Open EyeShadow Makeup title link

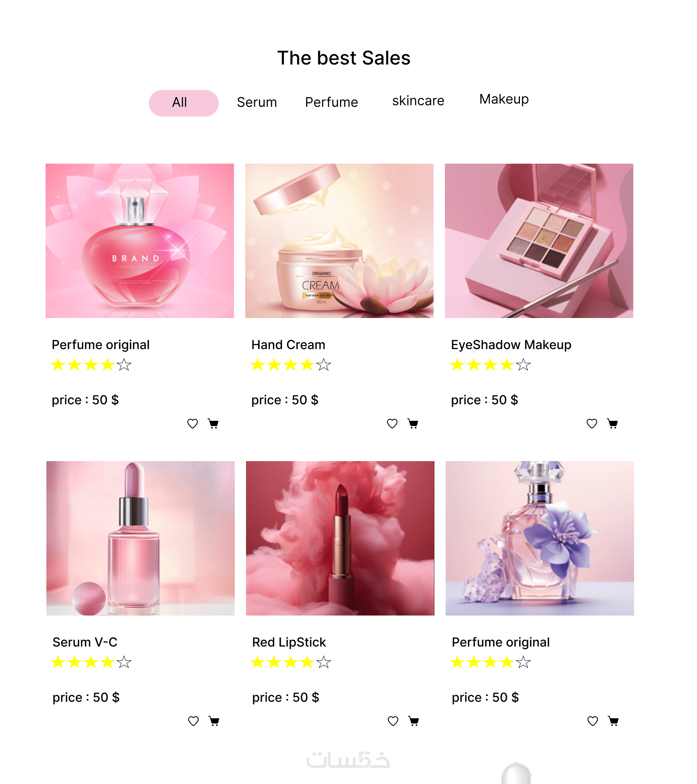(x=511, y=345)
